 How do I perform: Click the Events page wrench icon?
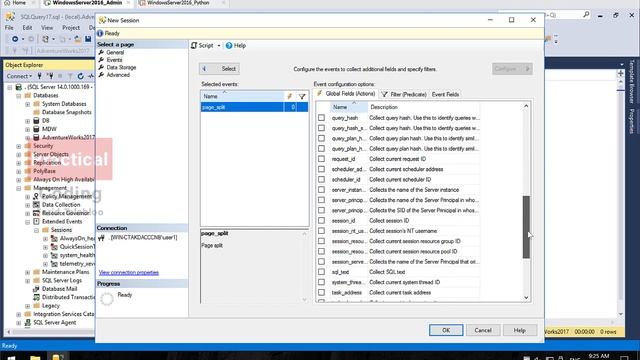101,60
